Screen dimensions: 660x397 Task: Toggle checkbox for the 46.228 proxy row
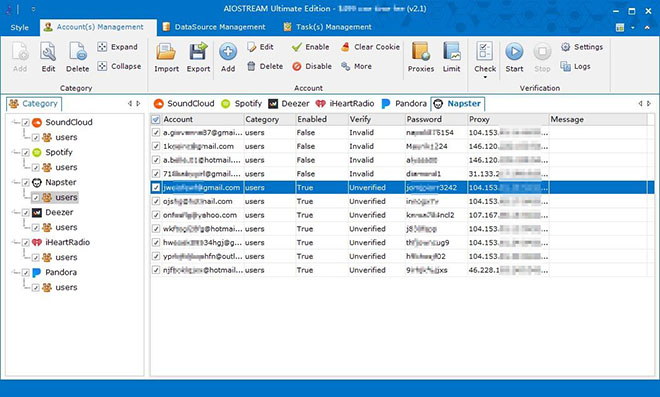pyautogui.click(x=156, y=270)
